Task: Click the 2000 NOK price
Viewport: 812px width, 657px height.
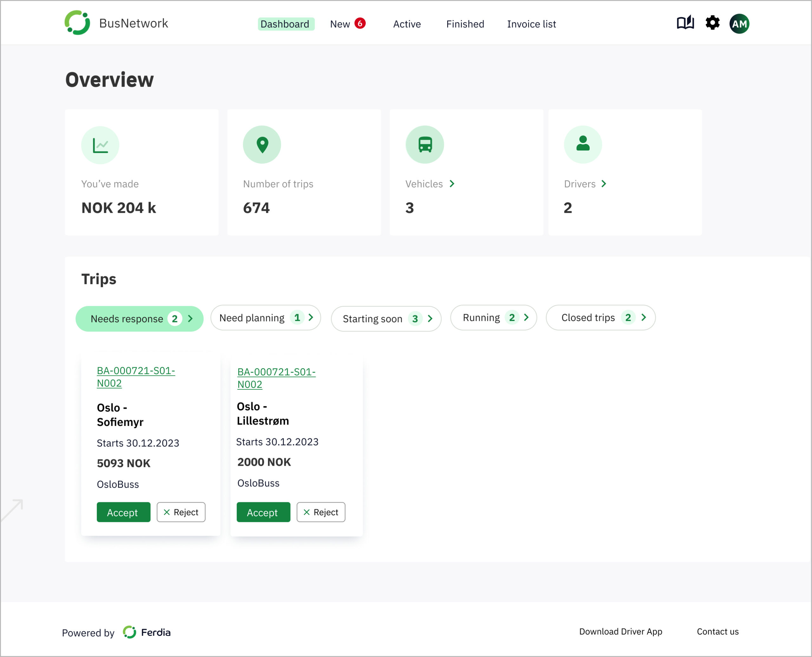Action: [264, 462]
